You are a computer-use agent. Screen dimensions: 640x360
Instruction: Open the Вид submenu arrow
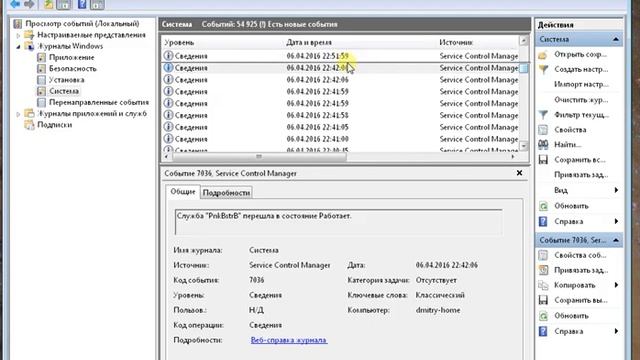click(616, 190)
